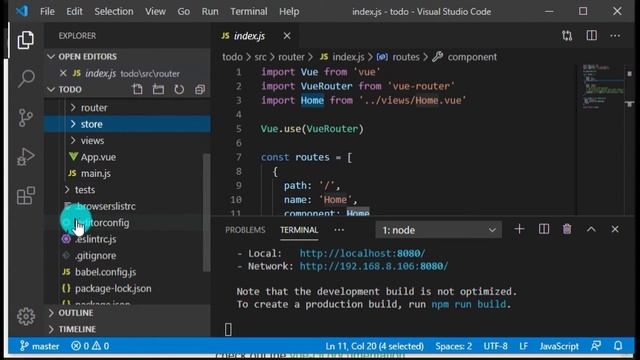Screen dimensions: 640x360
Task: Open the View menu
Action: tap(155, 11)
